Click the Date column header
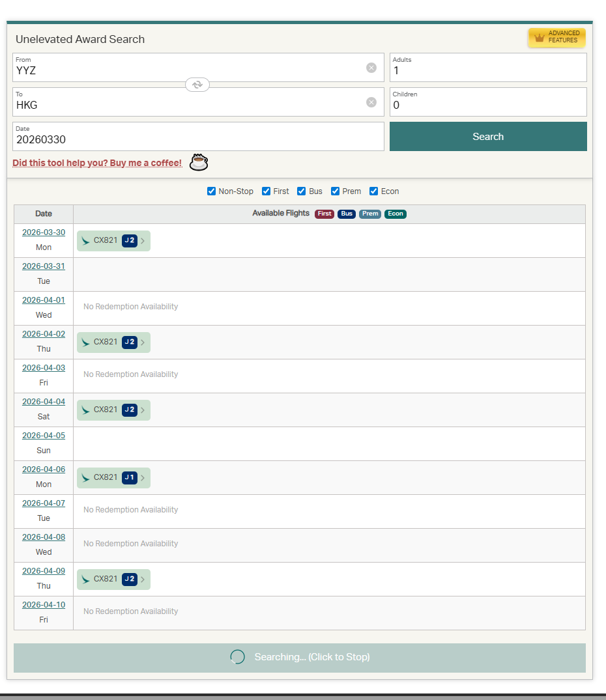The image size is (606, 700). (44, 214)
